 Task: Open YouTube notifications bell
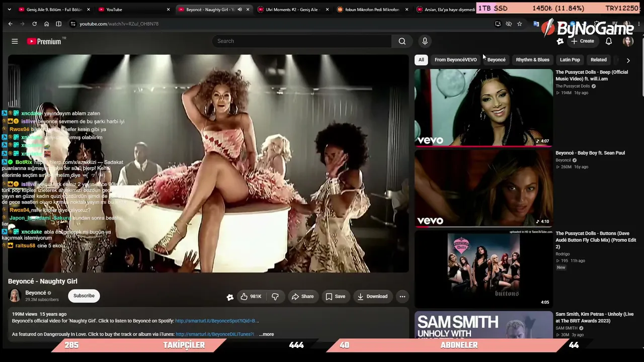(x=608, y=41)
